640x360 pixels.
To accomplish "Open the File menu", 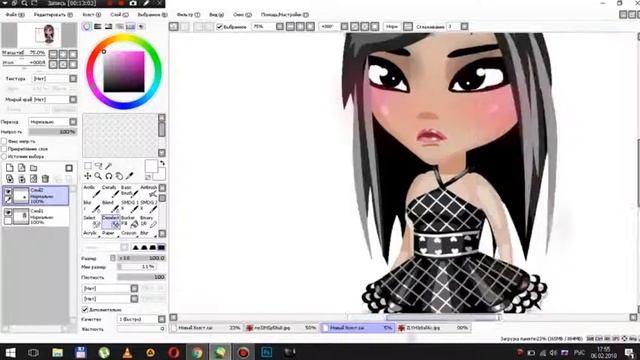I will click(x=15, y=15).
